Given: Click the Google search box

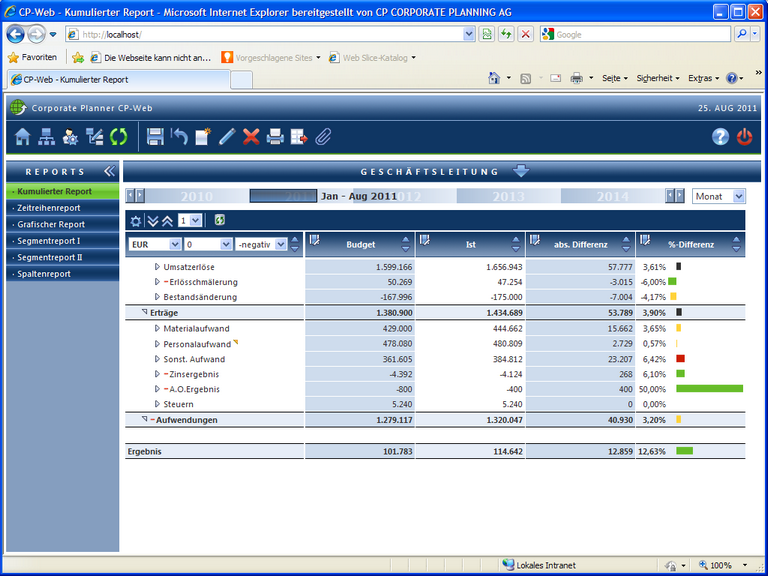Looking at the screenshot, I should (635, 34).
